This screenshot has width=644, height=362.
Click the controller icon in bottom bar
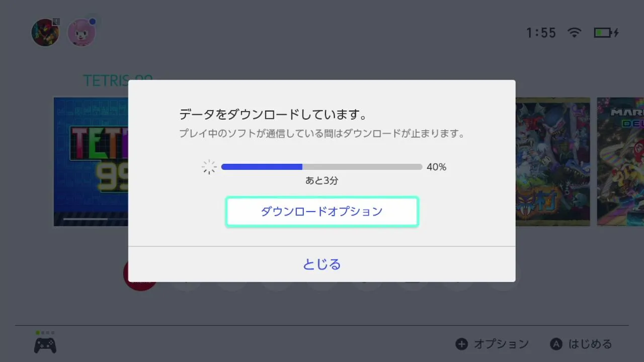pos(45,345)
